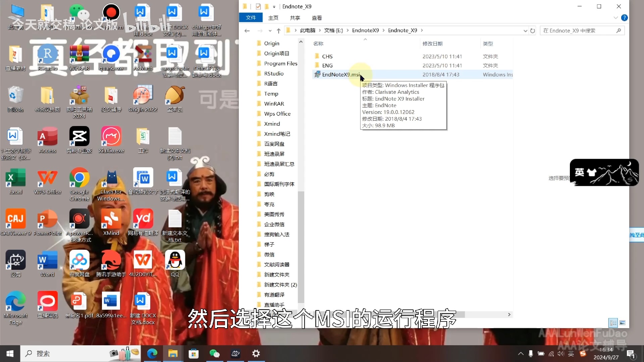Open Microsoft Edge desktop shortcut
644x362 pixels.
16,308
